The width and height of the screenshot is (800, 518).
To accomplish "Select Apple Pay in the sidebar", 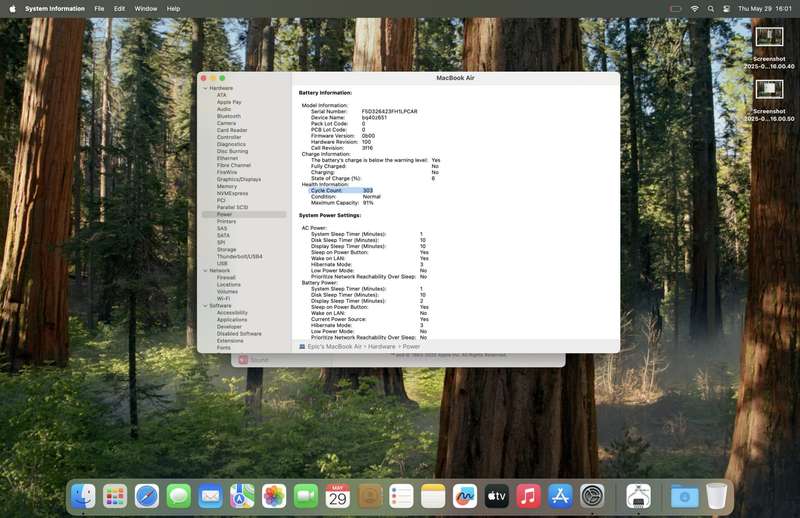I will click(x=229, y=102).
